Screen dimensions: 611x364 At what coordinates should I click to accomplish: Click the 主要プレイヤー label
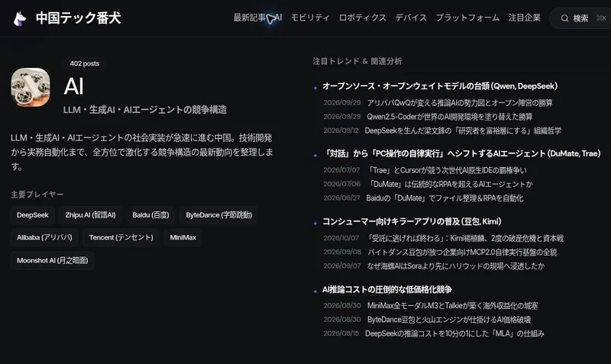(x=37, y=195)
